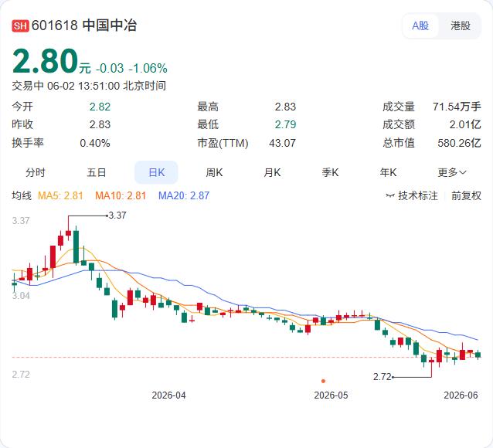
Task: Click the 市盈(TTM) value 43.07
Action: point(282,143)
